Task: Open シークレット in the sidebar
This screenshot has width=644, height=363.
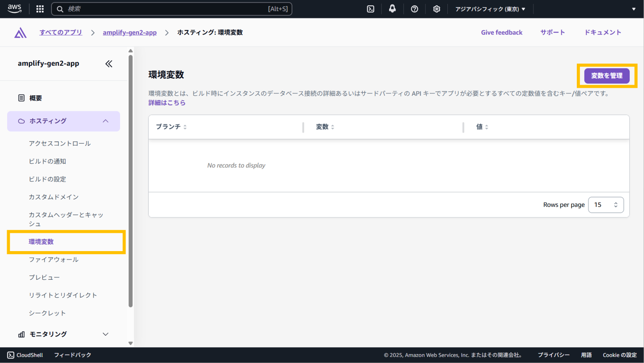Action: pyautogui.click(x=47, y=313)
